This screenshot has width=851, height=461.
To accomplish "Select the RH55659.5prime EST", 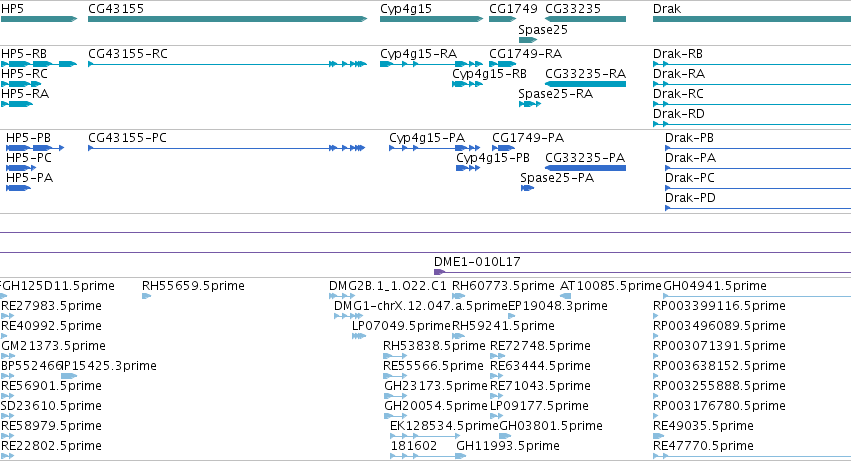I will (147, 296).
